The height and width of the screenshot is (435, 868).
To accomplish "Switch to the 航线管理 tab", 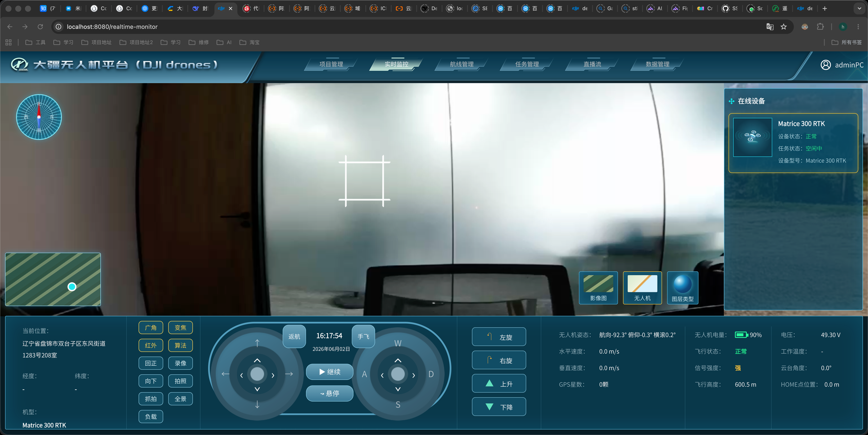I will pyautogui.click(x=461, y=64).
